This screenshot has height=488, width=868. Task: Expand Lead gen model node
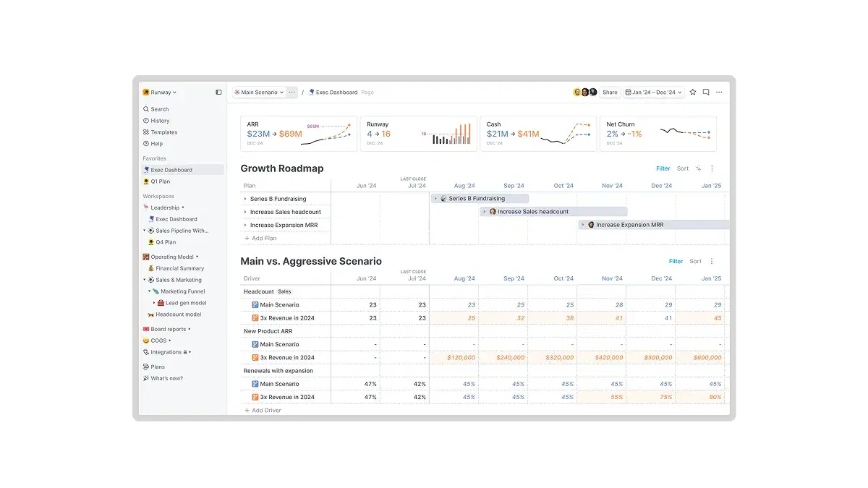154,303
